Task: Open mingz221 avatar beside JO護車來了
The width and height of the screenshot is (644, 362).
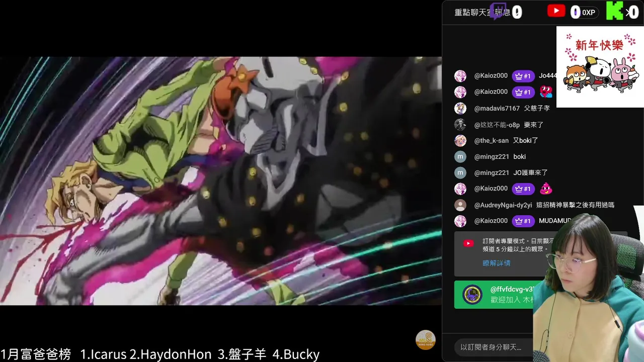Action: coord(460,173)
